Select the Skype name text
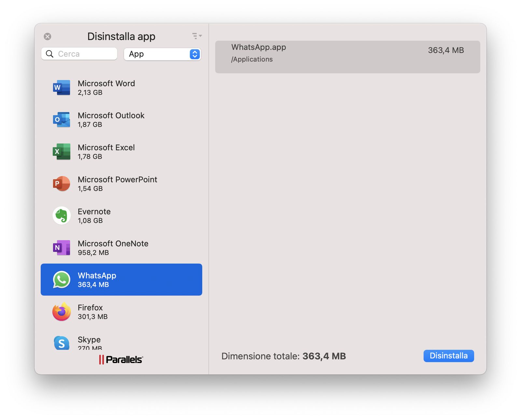Viewport: 521px width, 420px height. (x=89, y=340)
